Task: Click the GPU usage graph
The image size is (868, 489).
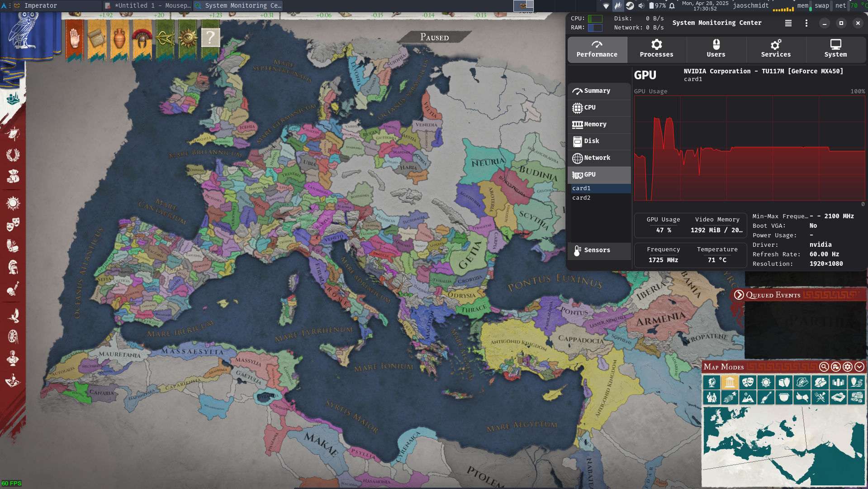Action: tap(749, 148)
